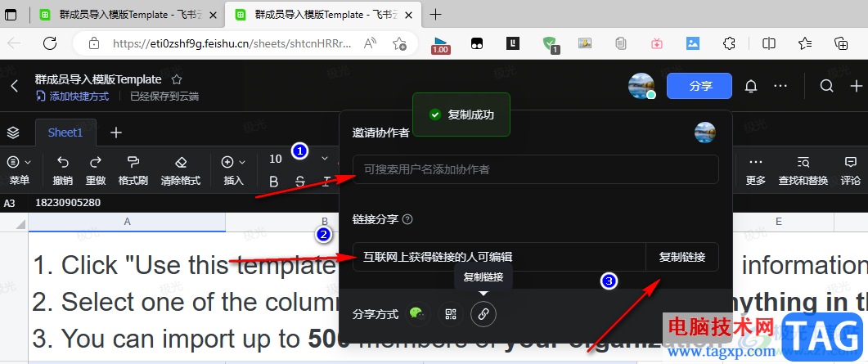Open the read aloud icon in address bar
The height and width of the screenshot is (364, 868).
tap(371, 43)
